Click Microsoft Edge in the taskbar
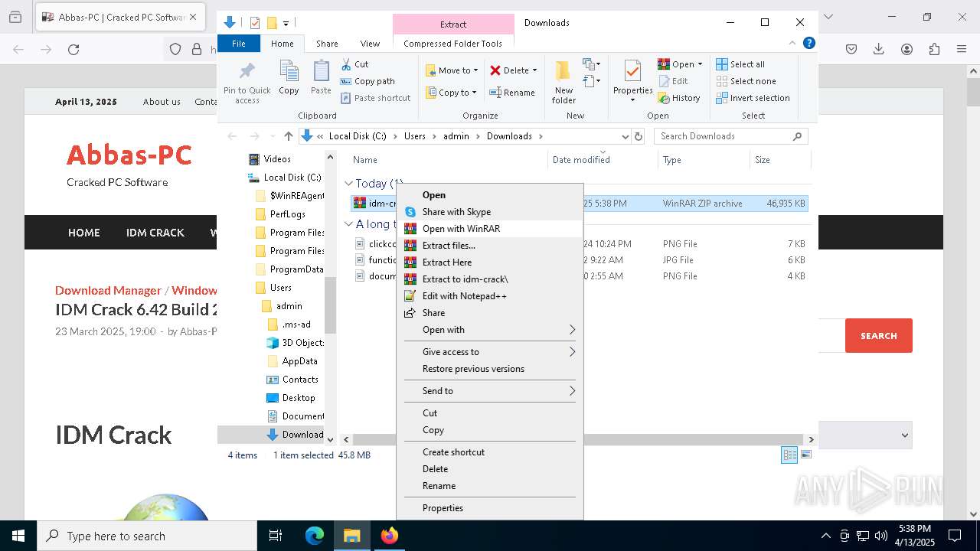Viewport: 980px width, 551px height. 315,536
